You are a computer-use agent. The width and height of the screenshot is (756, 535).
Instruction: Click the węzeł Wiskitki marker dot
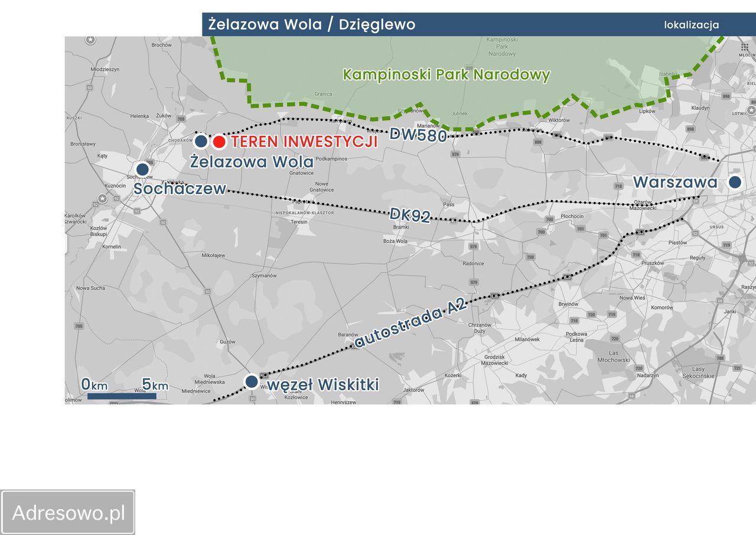252,381
